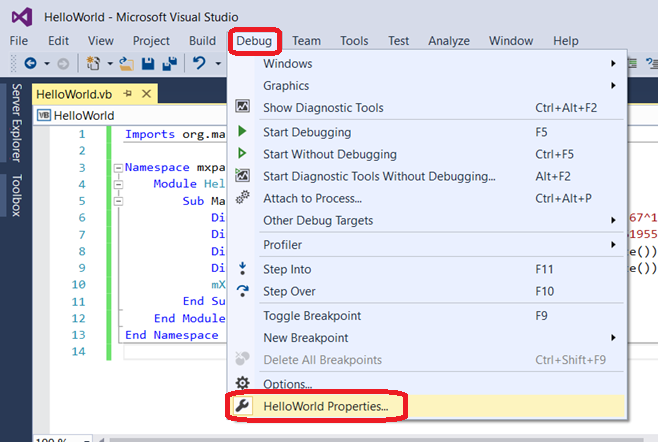658x442 pixels.
Task: Collapse the Module code block
Action: [x=119, y=184]
